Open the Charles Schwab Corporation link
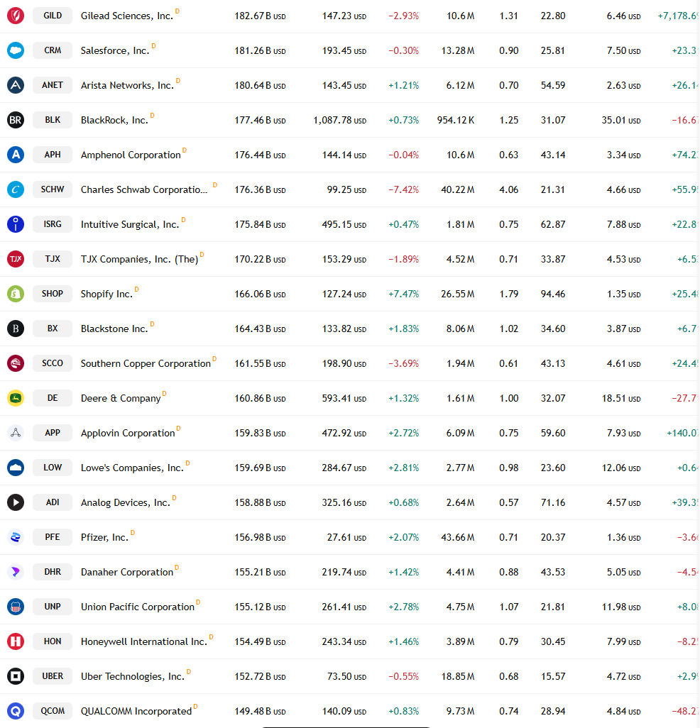Screen dimensions: 700x728 [x=144, y=190]
